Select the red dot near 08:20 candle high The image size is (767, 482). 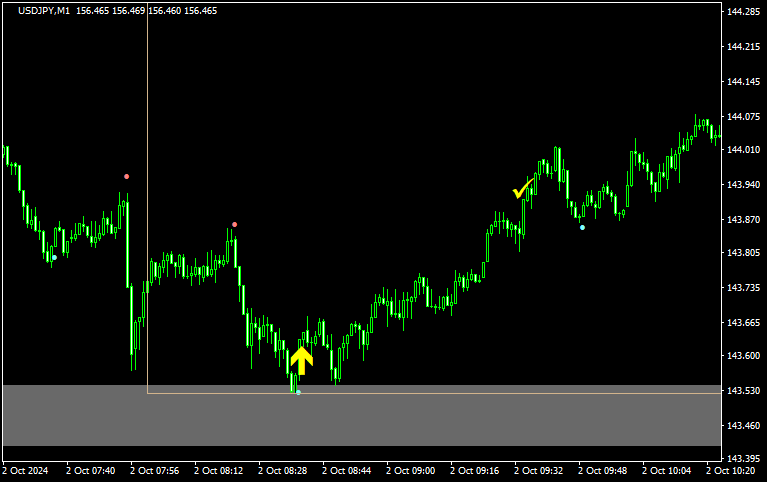coord(234,224)
